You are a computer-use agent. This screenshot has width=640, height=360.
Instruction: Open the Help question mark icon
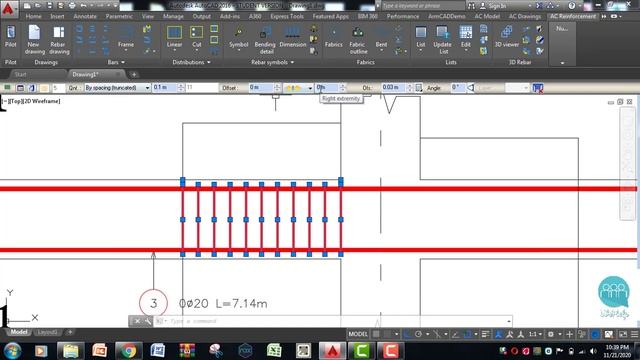(571, 6)
